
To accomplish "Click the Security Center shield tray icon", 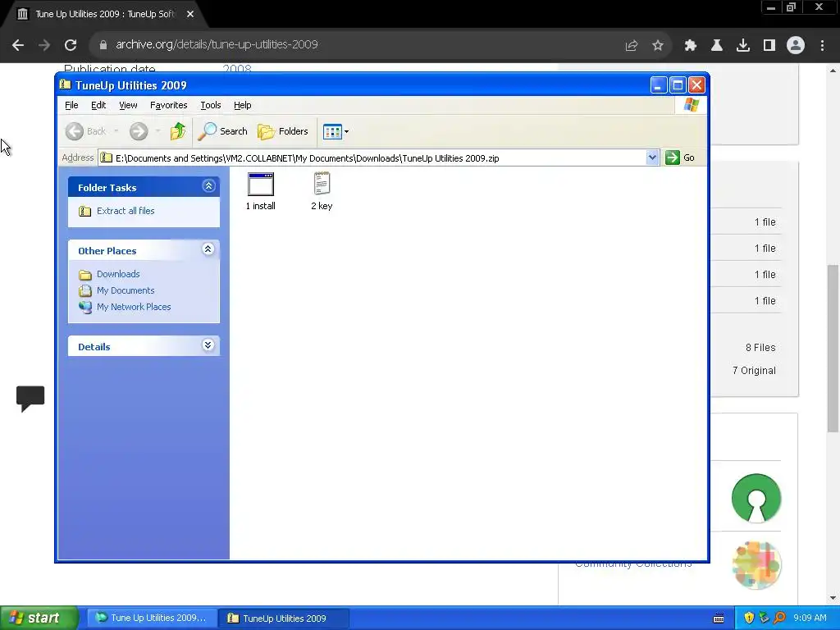I will [x=749, y=618].
